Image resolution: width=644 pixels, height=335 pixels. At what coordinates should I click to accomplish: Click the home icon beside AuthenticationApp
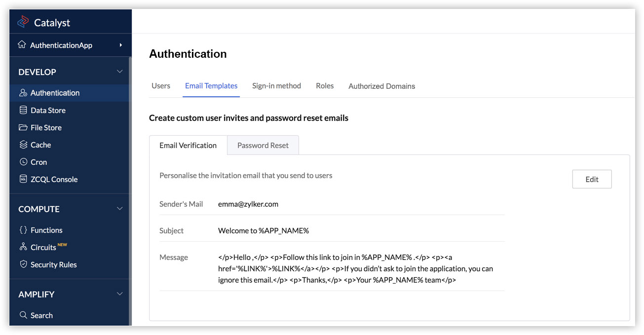(22, 45)
